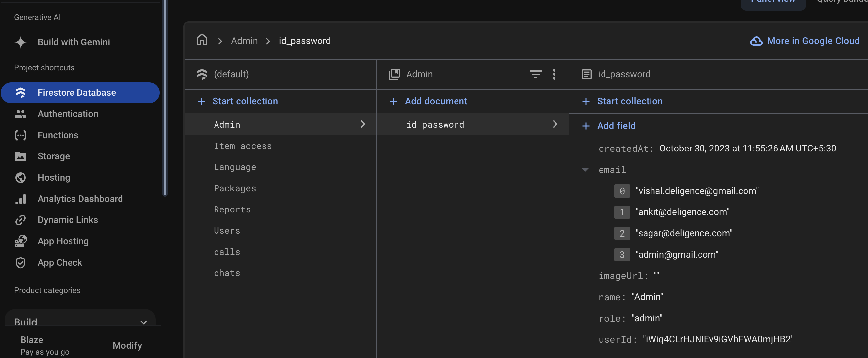Click the sidebar vertical scrollbar
Image resolution: width=868 pixels, height=358 pixels.
click(165, 98)
